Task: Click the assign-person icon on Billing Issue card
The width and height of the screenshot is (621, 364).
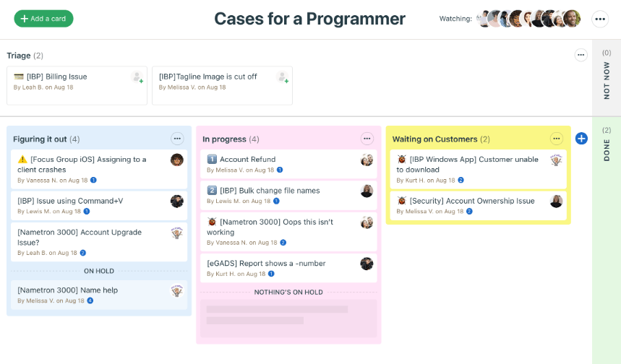Action: tap(137, 77)
